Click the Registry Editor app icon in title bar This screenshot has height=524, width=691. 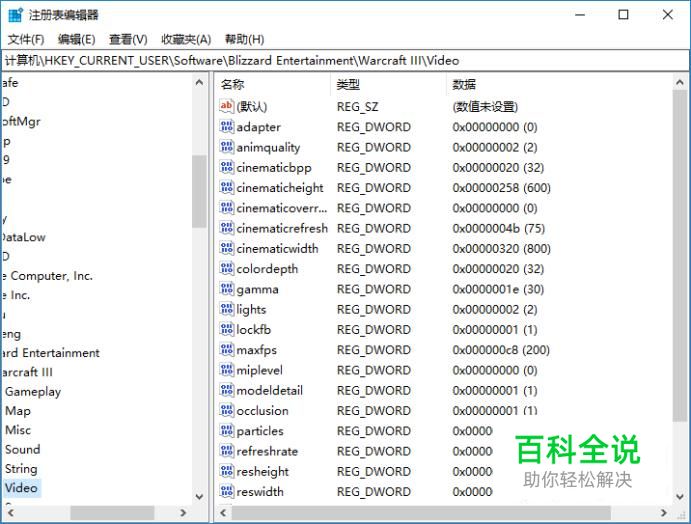pos(15,15)
